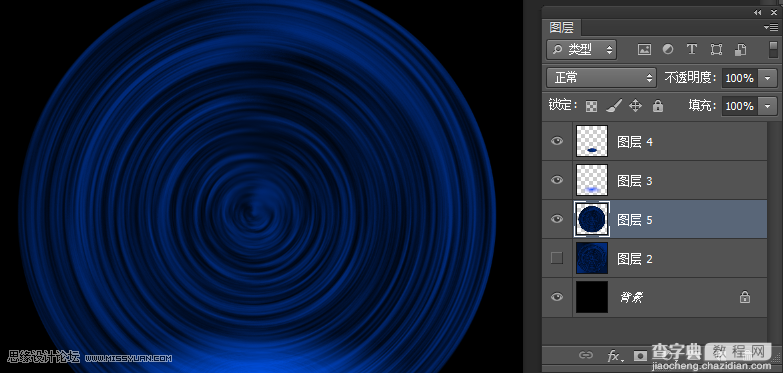Screen dimensions: 783x373
Task: Hide the 背景 layer via eye icon
Action: (557, 297)
